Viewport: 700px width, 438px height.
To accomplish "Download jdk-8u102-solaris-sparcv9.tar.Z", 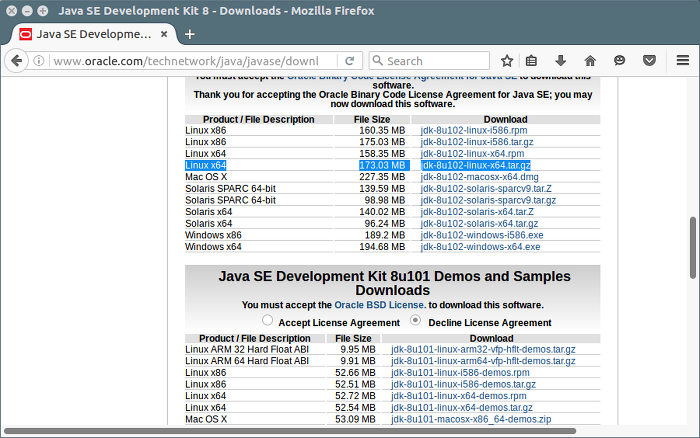I will (x=486, y=188).
